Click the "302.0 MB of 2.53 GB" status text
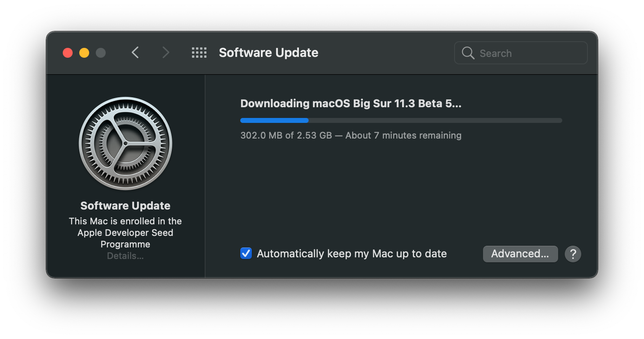The height and width of the screenshot is (339, 644). click(x=286, y=136)
